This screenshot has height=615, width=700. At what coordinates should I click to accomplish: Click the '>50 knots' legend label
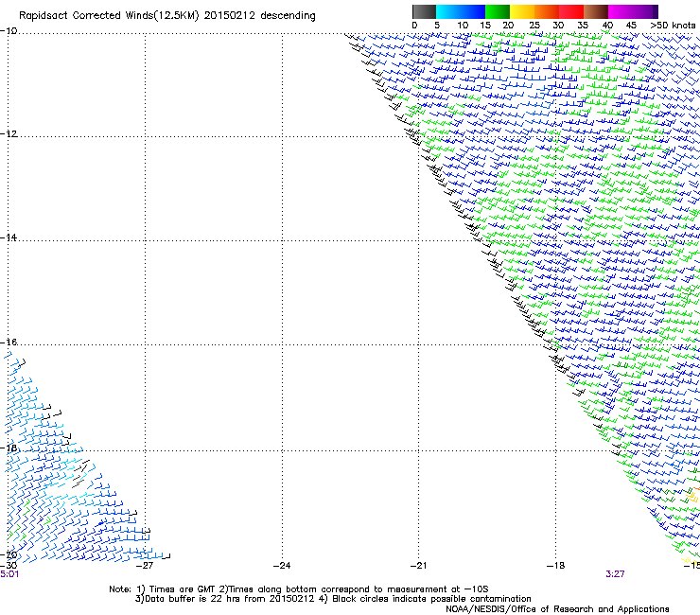coord(673,26)
